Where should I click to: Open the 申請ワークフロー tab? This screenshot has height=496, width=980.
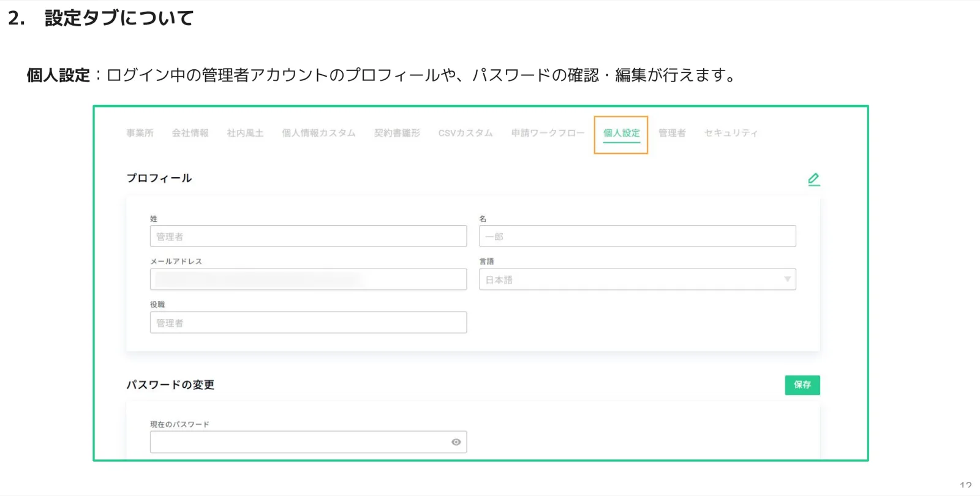[548, 133]
